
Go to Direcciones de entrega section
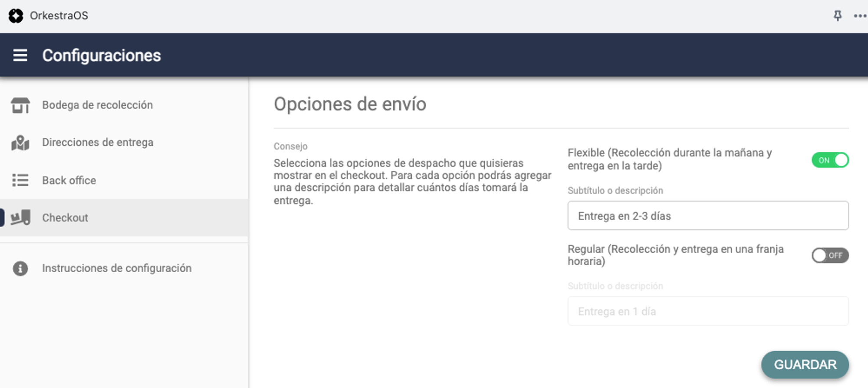point(98,143)
